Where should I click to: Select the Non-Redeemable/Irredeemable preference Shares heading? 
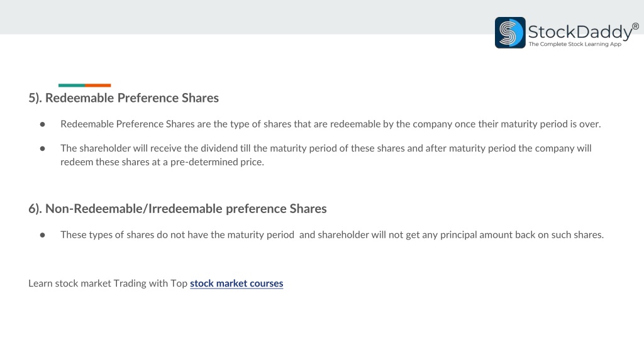[x=177, y=209]
